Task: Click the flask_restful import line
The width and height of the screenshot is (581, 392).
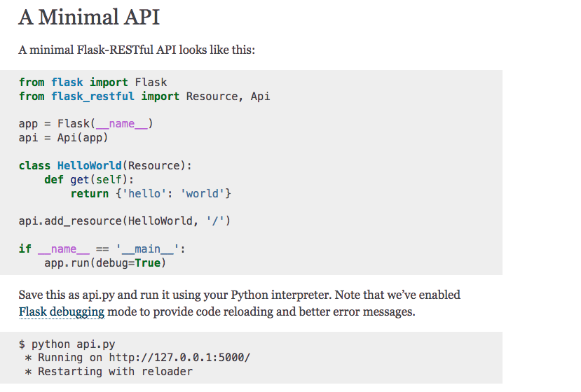Action: point(144,97)
